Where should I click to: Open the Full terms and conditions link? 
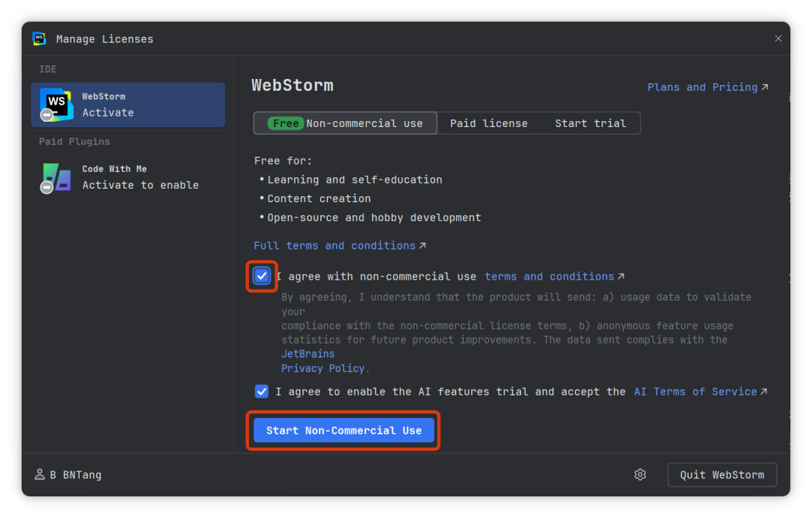pos(335,246)
